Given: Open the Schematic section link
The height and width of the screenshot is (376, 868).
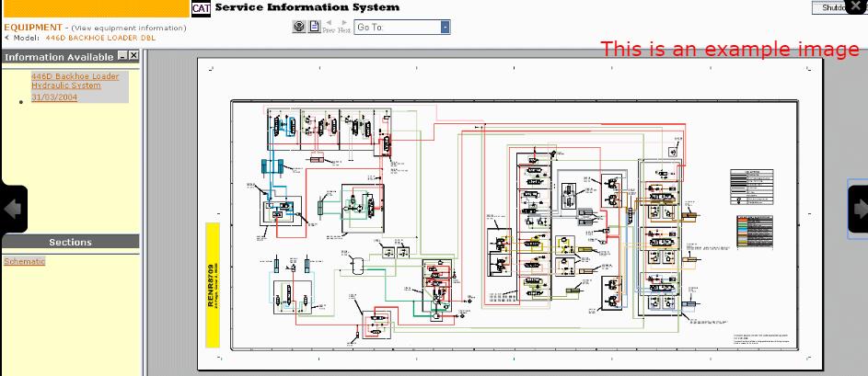Looking at the screenshot, I should 24,261.
